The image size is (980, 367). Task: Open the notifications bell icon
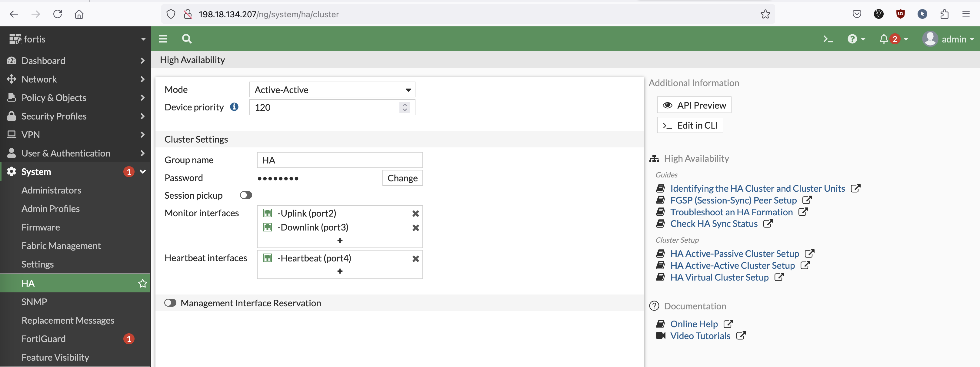[883, 39]
